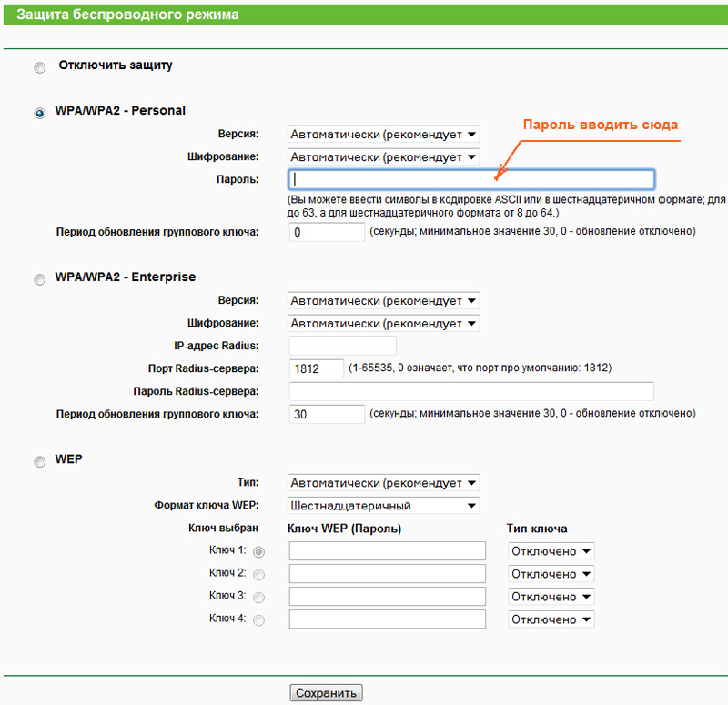Select the "Отключить защиту" radio button
The width and height of the screenshot is (728, 705).
[40, 67]
